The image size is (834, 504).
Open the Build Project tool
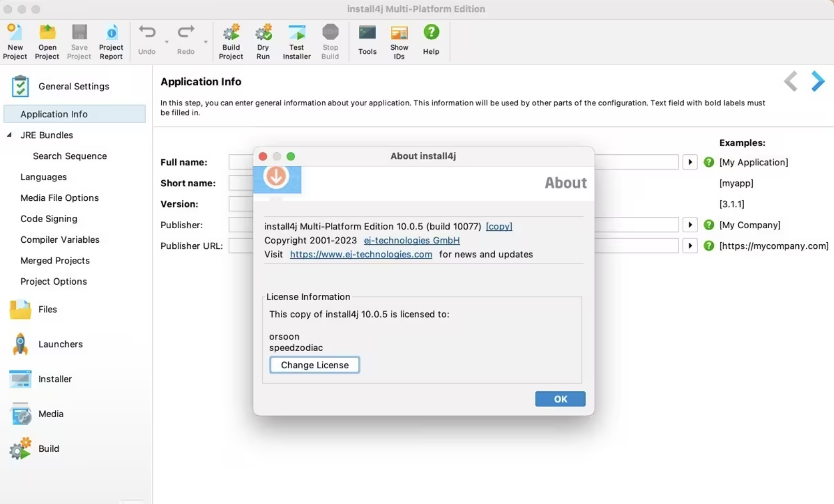231,41
